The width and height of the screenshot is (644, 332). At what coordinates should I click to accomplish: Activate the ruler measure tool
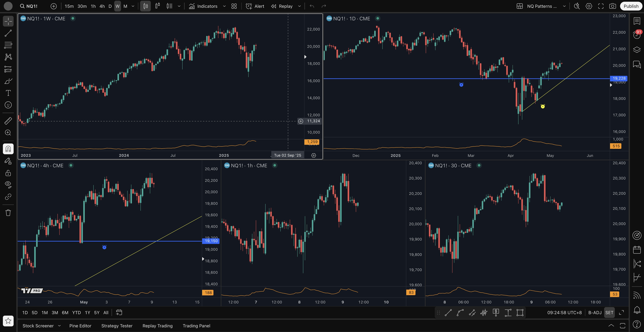point(8,121)
